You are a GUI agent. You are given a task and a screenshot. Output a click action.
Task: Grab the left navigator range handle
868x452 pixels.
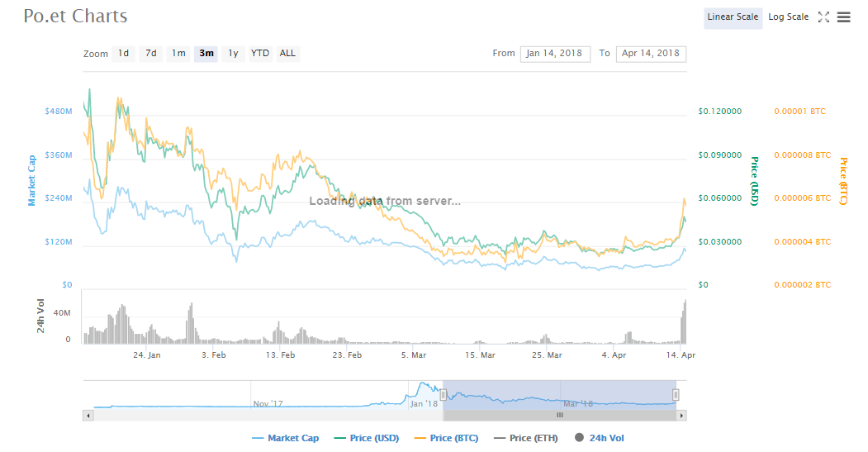tap(443, 395)
